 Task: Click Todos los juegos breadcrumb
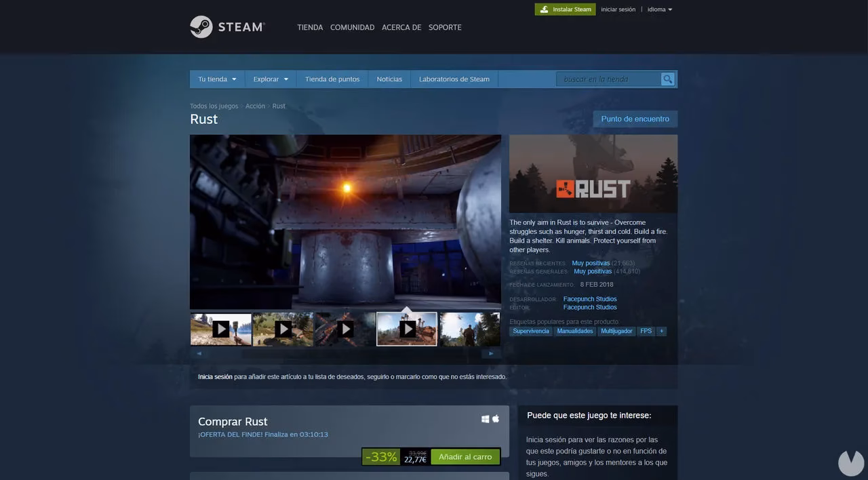(214, 106)
